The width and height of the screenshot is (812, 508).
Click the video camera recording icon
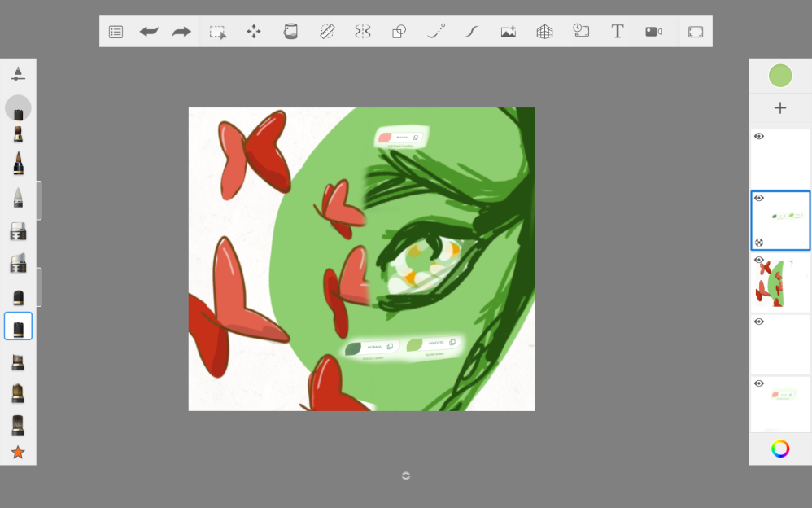tap(653, 32)
